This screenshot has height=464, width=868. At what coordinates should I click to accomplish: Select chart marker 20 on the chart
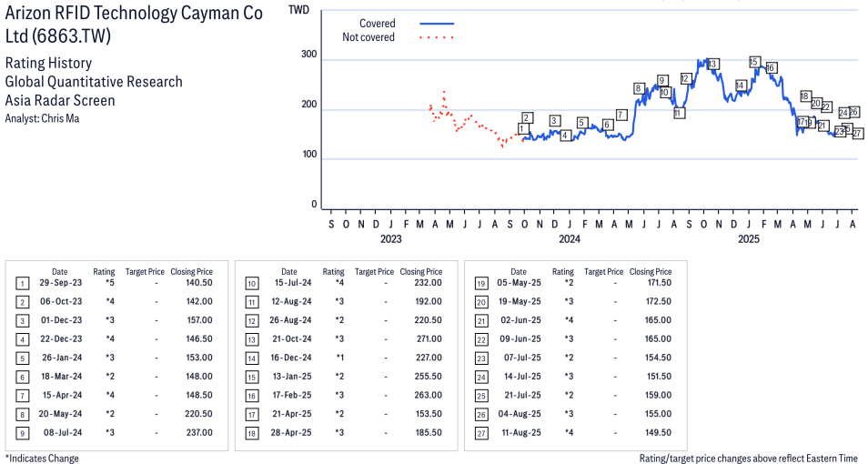pos(816,103)
